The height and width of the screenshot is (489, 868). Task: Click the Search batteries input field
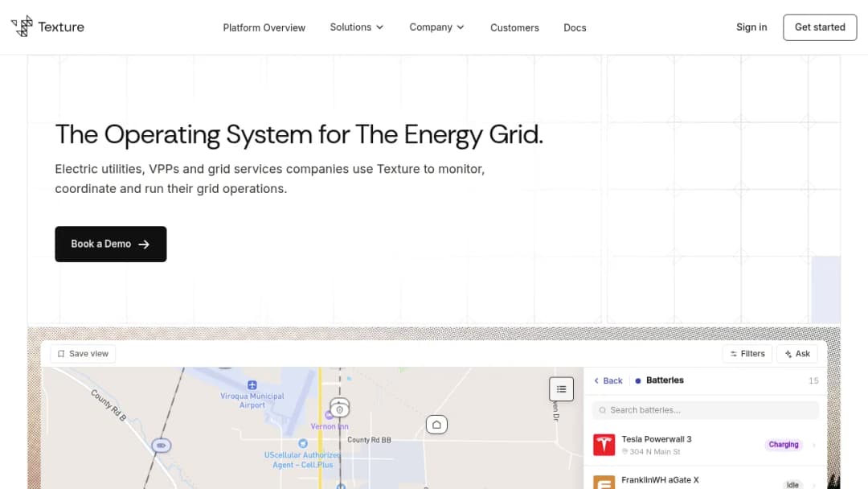point(705,410)
